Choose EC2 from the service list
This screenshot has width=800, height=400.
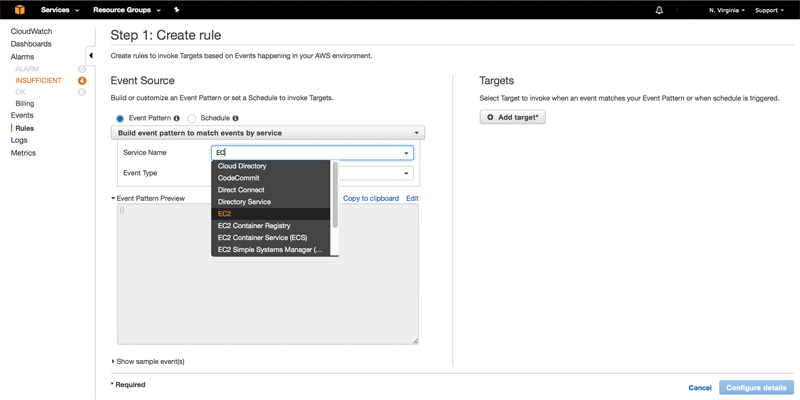point(271,214)
